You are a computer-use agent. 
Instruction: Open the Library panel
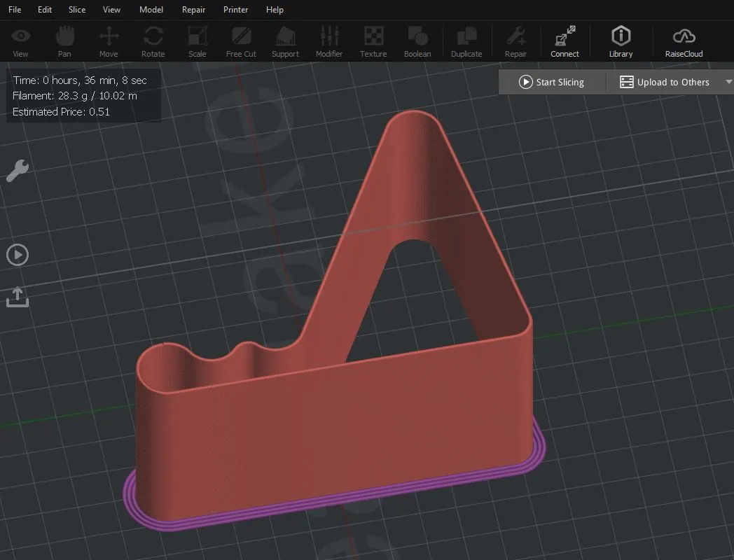[x=621, y=41]
